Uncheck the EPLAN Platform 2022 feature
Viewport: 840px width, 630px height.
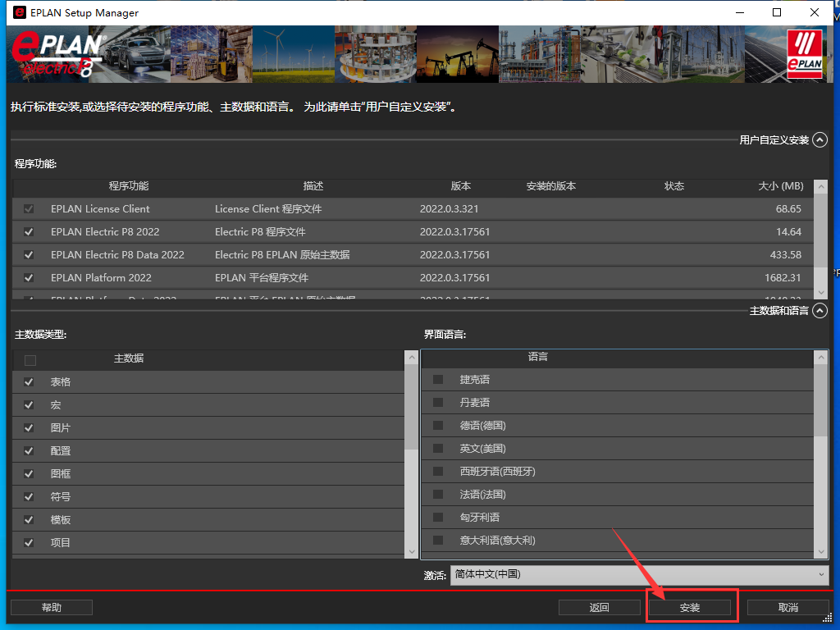(28, 278)
